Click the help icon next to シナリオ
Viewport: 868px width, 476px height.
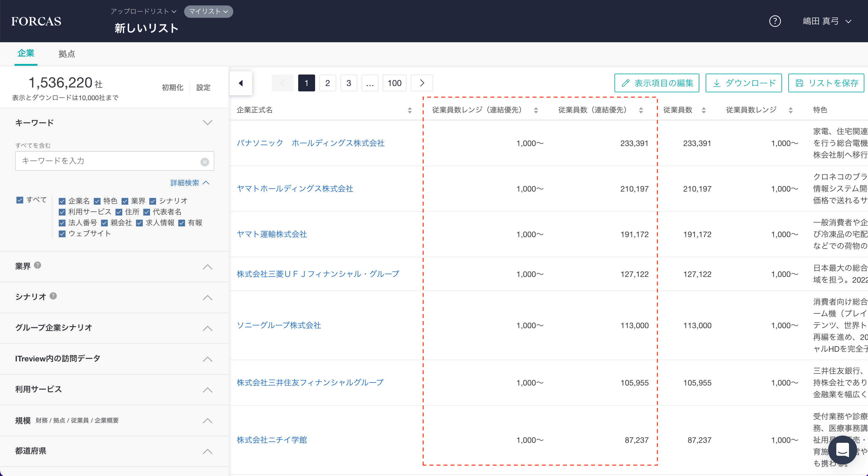53,296
